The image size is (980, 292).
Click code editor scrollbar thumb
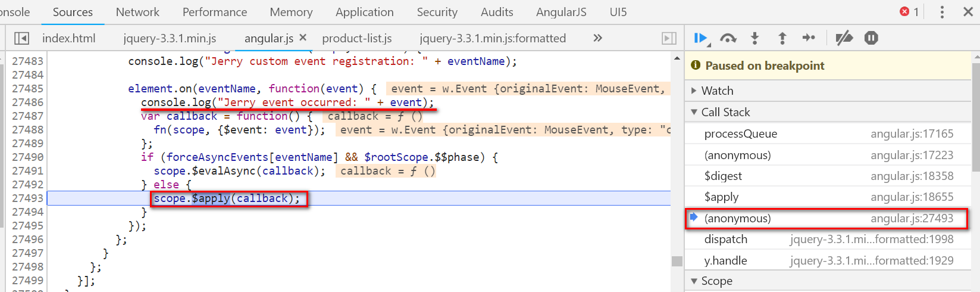coord(677,261)
